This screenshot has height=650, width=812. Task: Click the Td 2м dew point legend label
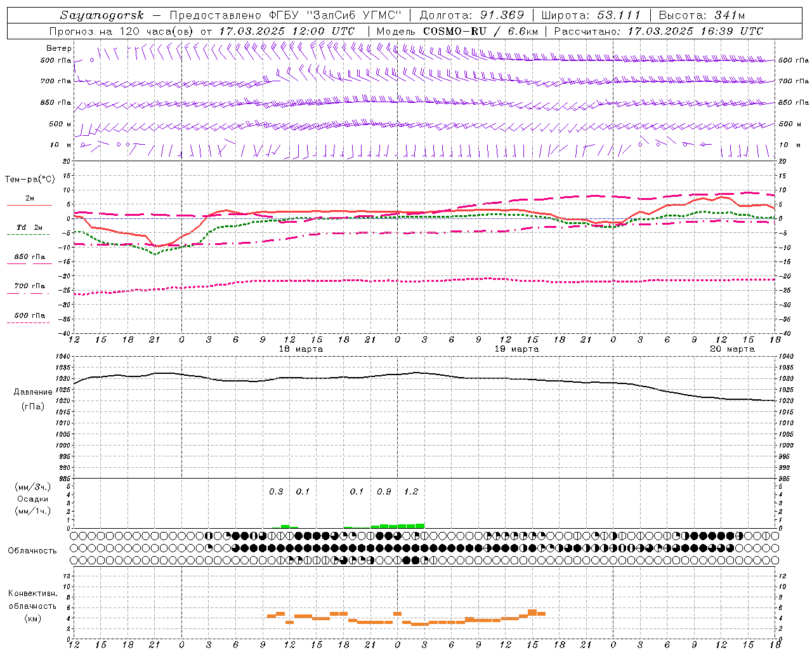pyautogui.click(x=29, y=227)
